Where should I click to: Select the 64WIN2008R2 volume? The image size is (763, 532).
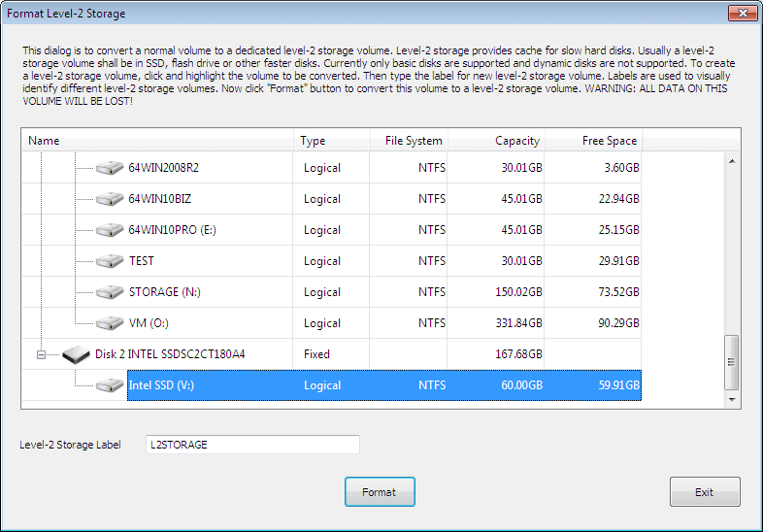click(x=163, y=168)
